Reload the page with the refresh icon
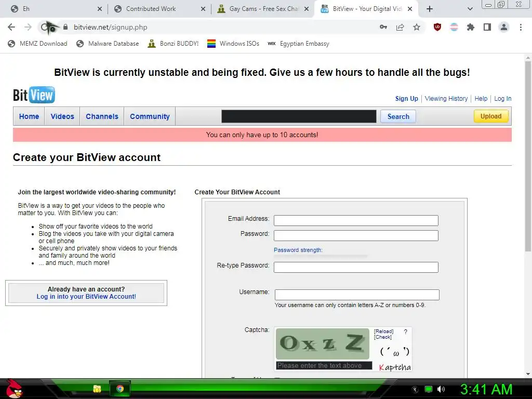The width and height of the screenshot is (532, 399). [45, 27]
